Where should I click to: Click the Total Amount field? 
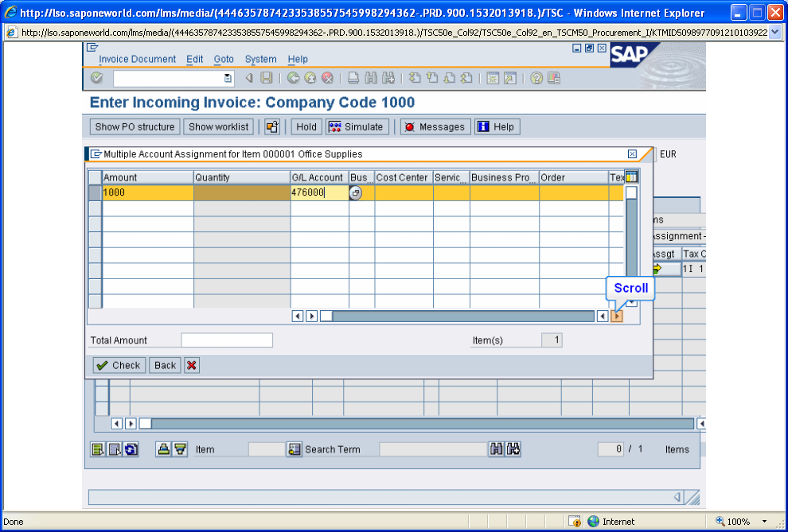tap(227, 340)
